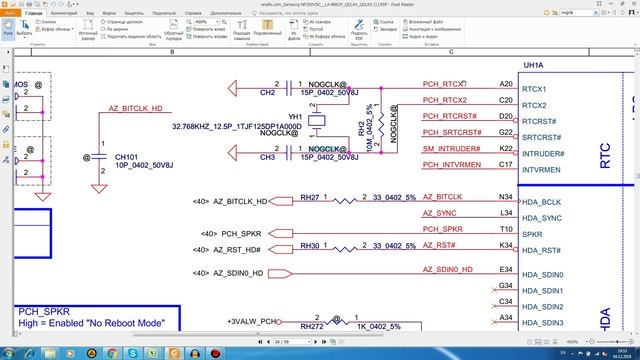The image size is (640, 360).
Task: Open Skype from the taskbar
Action: tap(133, 353)
